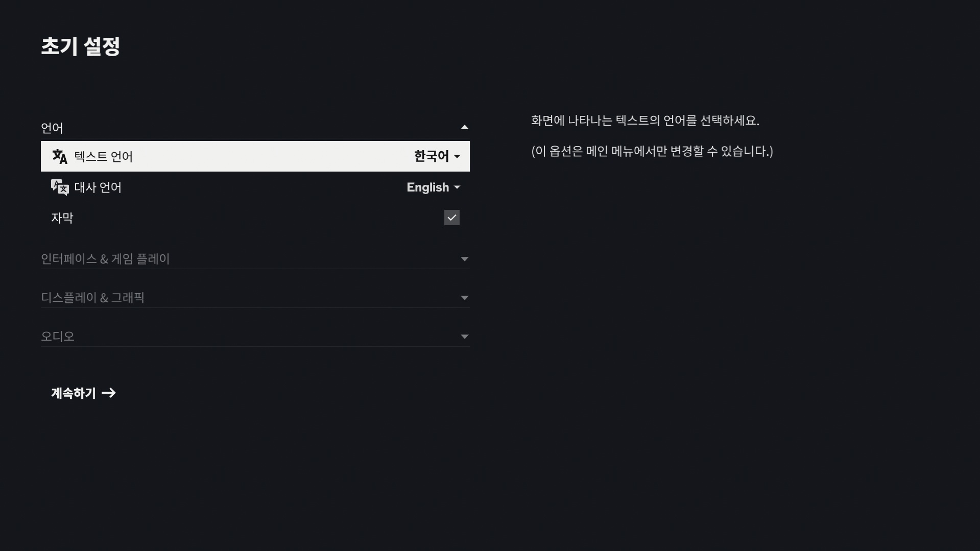
Task: Expand 디스플레이 & 그래픽 using its arrow
Action: point(465,298)
